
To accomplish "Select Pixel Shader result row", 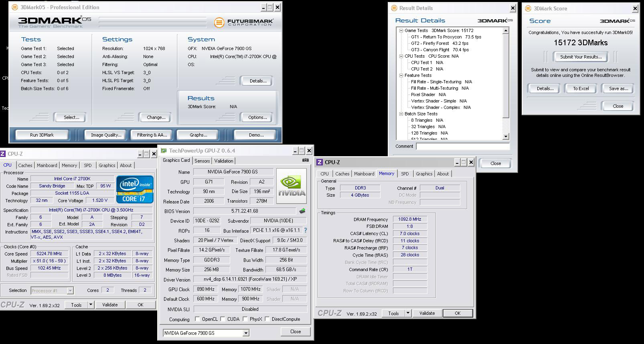I will coord(428,95).
